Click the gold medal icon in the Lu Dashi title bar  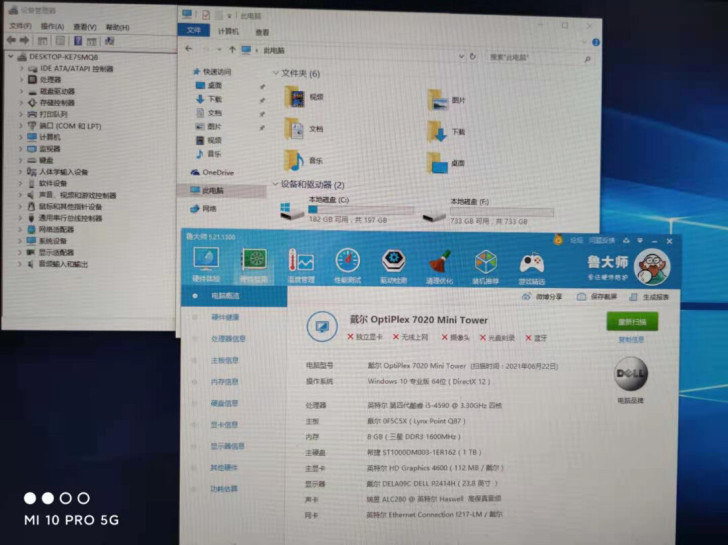pos(558,240)
